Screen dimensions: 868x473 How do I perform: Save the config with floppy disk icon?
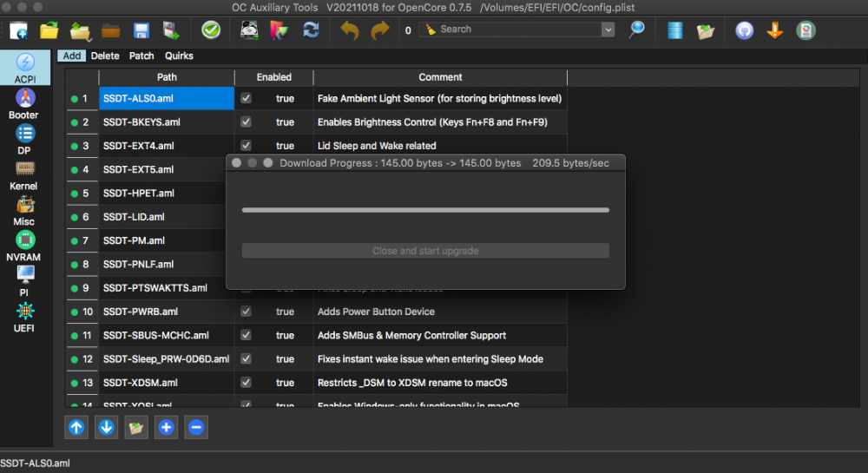tap(141, 30)
